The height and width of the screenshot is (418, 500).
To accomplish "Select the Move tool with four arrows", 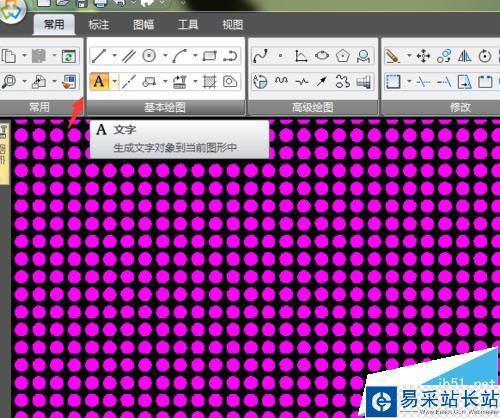I will coord(423,56).
